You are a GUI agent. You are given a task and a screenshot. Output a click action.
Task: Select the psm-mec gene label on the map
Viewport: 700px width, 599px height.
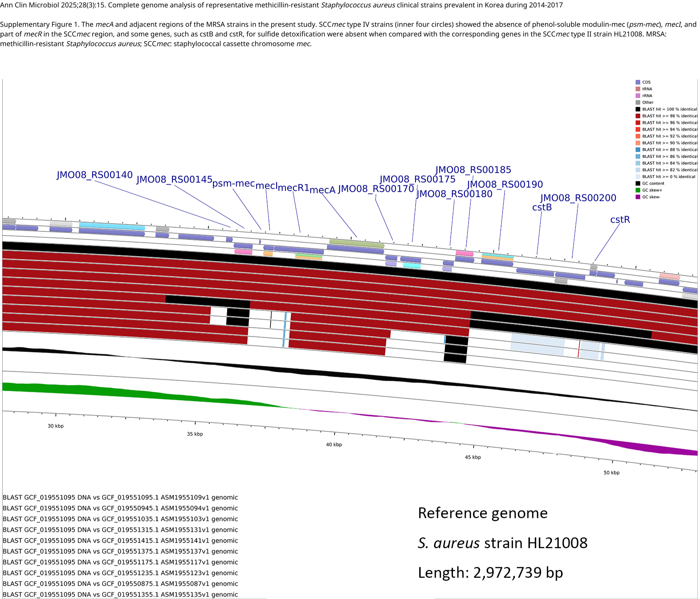pos(233,184)
